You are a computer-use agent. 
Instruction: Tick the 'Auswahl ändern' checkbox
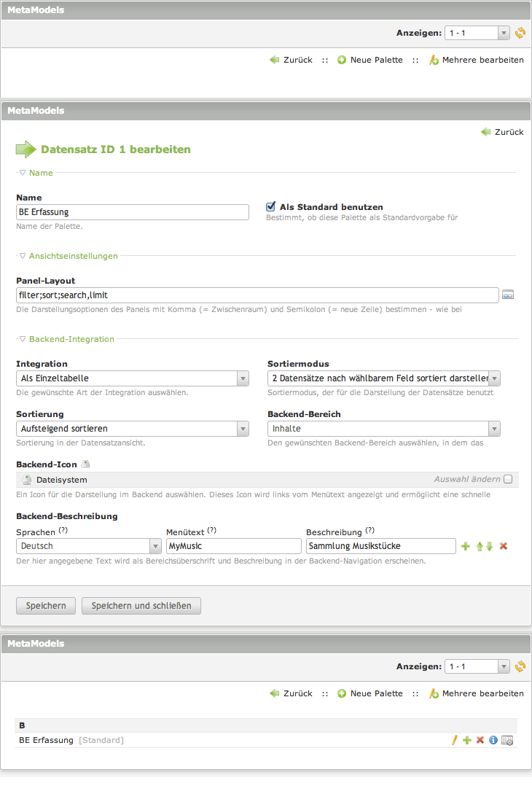tap(508, 479)
